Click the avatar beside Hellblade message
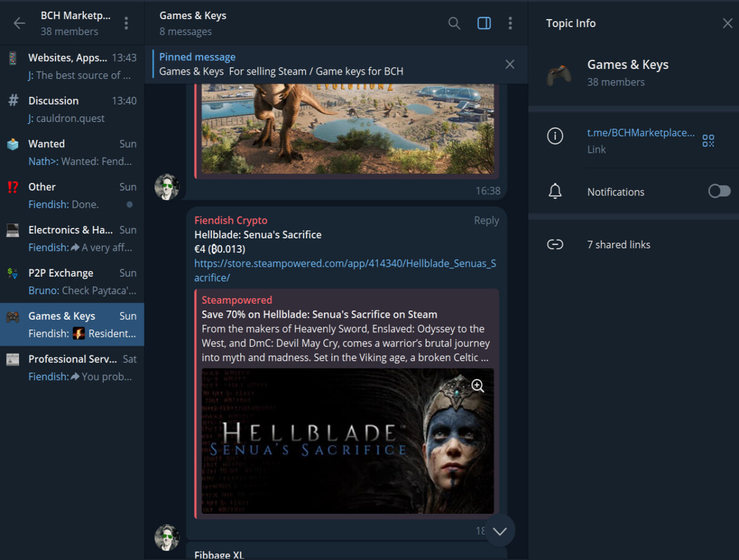Image resolution: width=739 pixels, height=560 pixels. (167, 537)
